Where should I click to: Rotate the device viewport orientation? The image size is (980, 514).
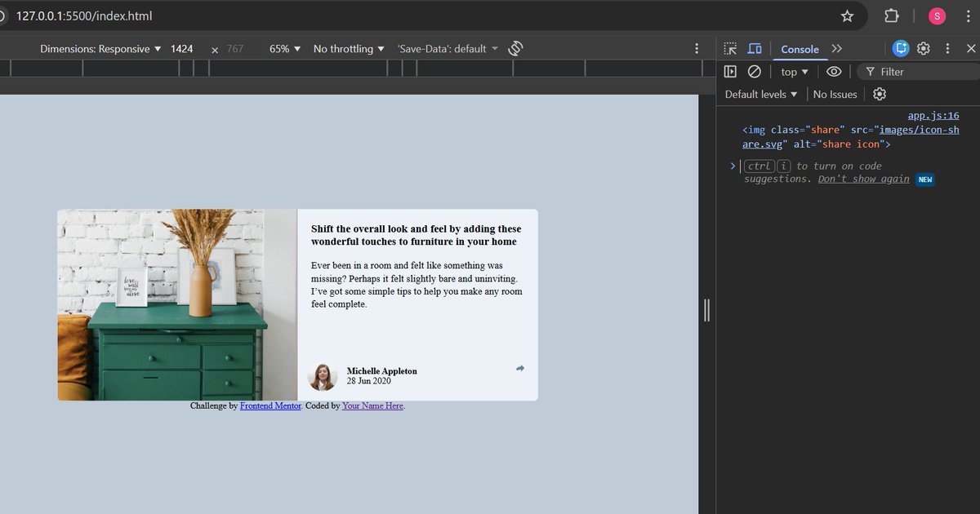click(x=515, y=49)
